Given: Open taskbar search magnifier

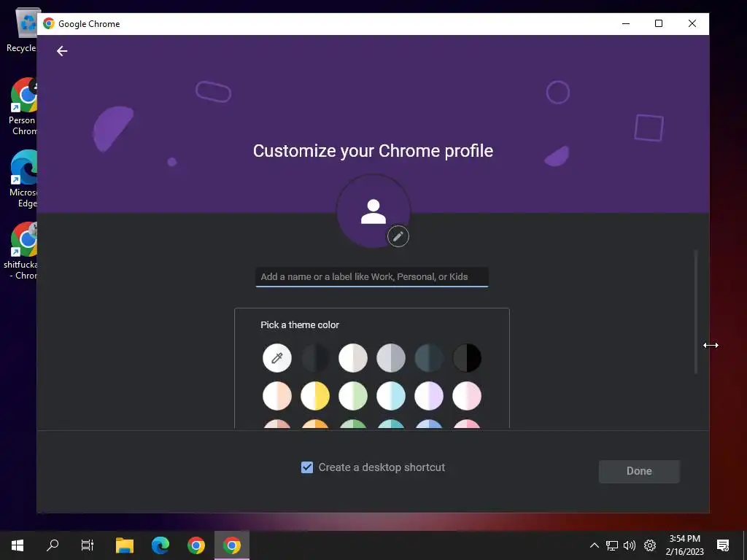Looking at the screenshot, I should pos(53,545).
